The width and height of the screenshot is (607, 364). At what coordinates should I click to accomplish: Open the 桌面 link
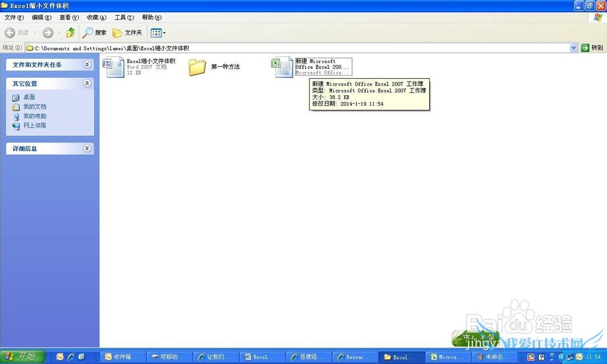[29, 97]
